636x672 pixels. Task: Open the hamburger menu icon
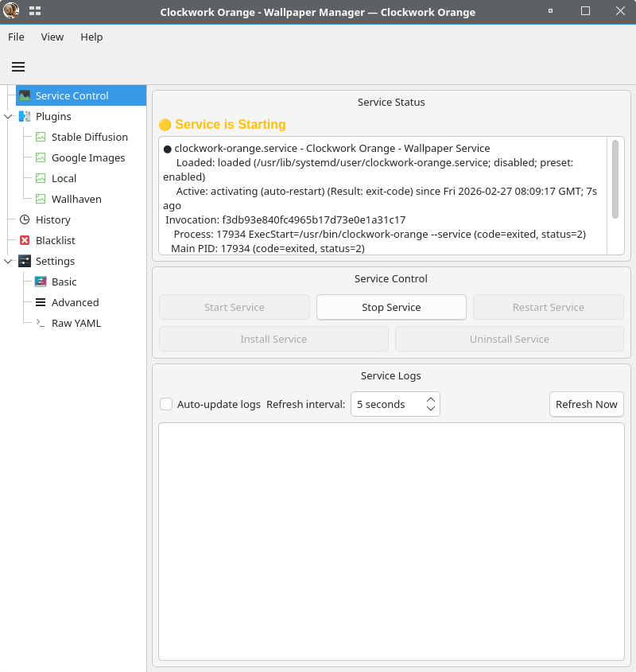pos(18,67)
